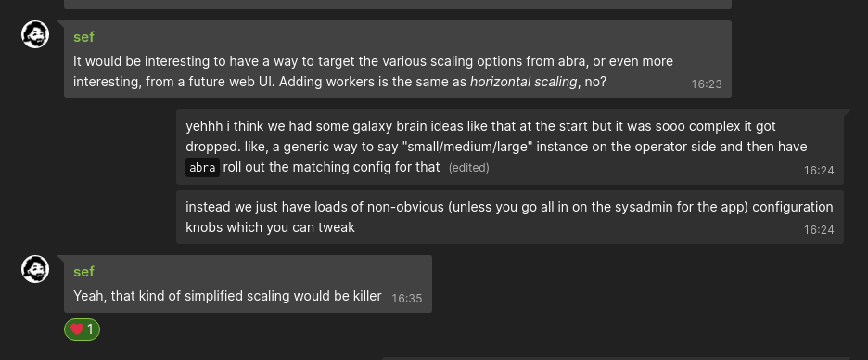Click the (edited) label on the message
Image resolution: width=868 pixels, height=360 pixels.
coord(469,168)
